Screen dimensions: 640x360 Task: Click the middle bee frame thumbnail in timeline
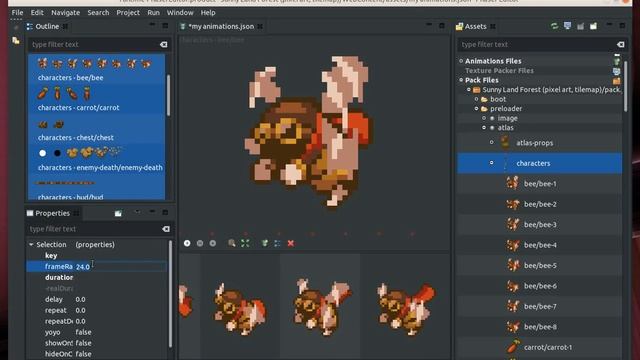click(320, 306)
